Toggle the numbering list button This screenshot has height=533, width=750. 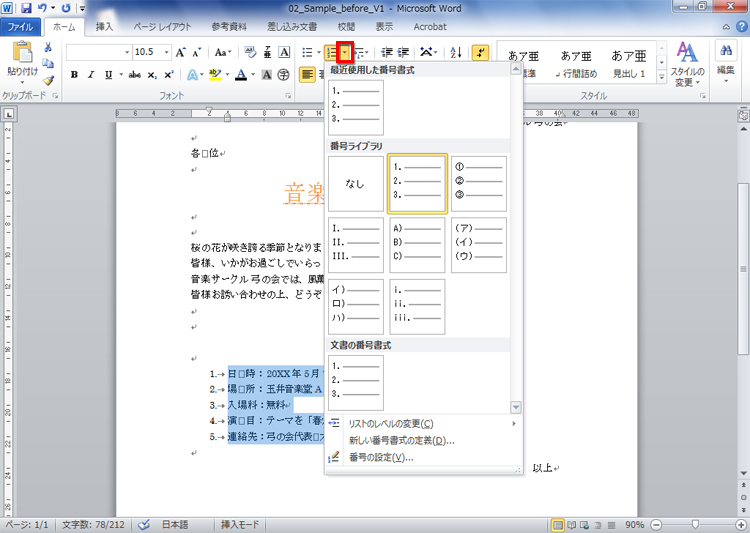click(331, 52)
